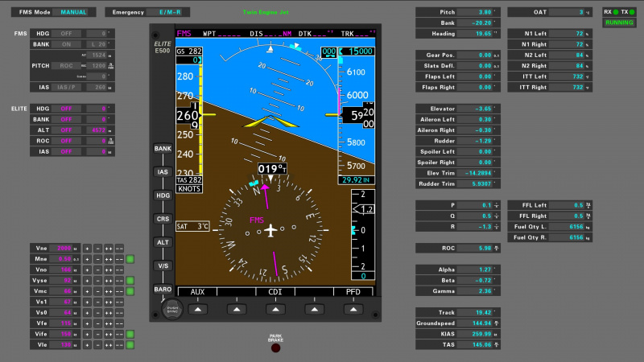Increase Vne with the plus button
644x362 pixels.
tap(88, 249)
